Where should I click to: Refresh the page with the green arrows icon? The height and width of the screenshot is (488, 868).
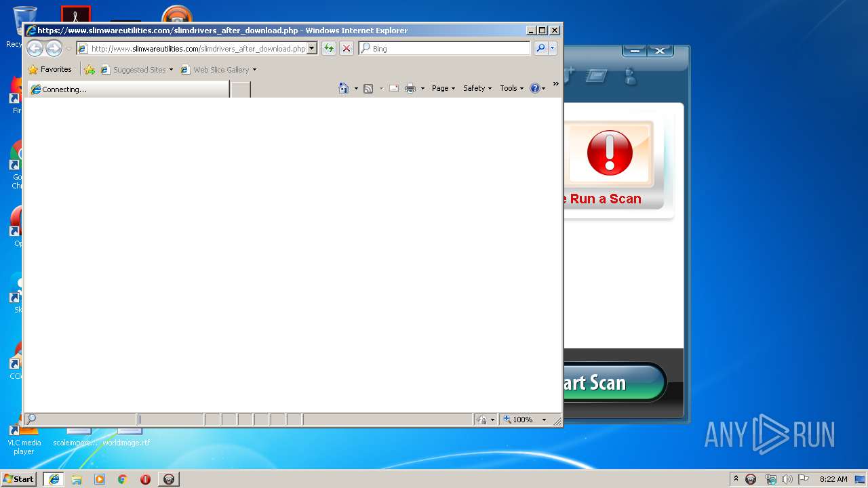(x=328, y=48)
